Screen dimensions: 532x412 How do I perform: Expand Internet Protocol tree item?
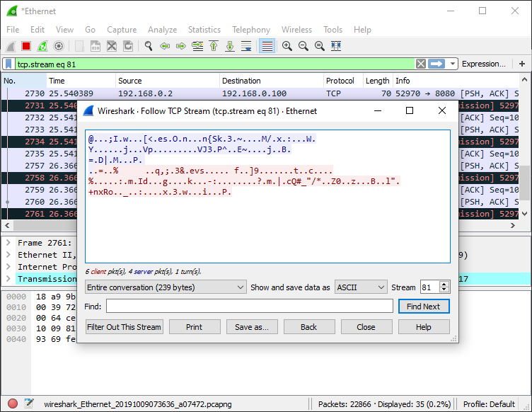[x=8, y=267]
